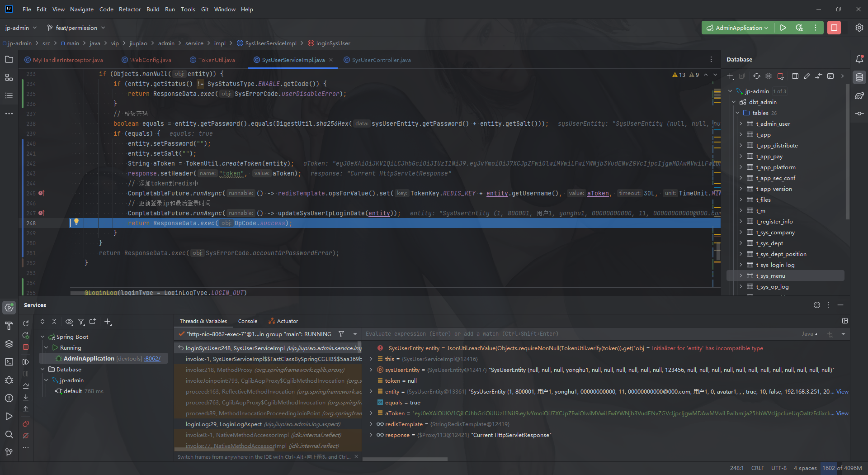Toggle breakpoint on line 245
The image size is (868, 475).
click(x=41, y=193)
